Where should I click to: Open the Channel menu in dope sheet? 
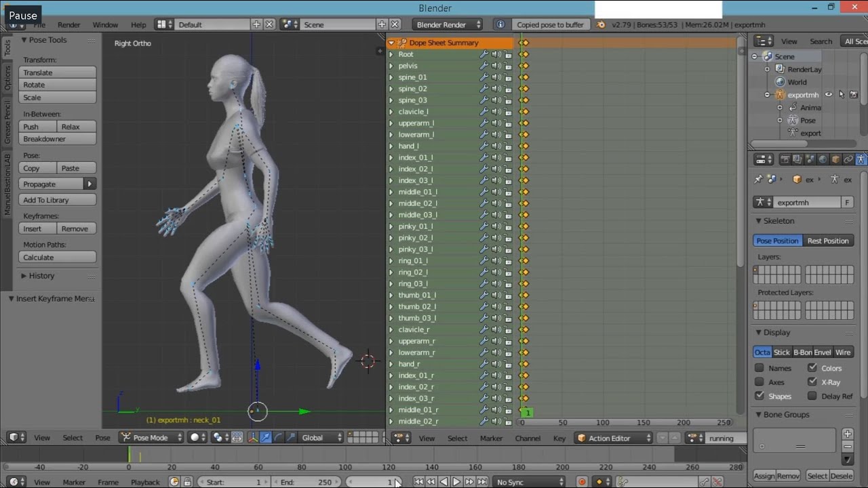[528, 439]
